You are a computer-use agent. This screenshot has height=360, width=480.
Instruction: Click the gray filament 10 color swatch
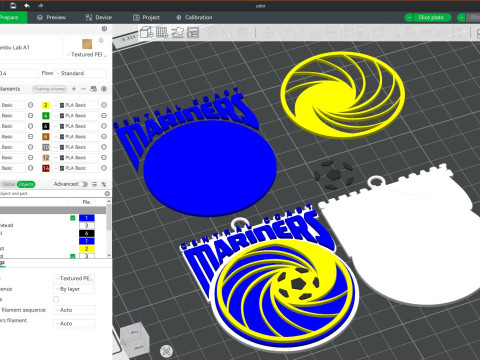coord(46,147)
